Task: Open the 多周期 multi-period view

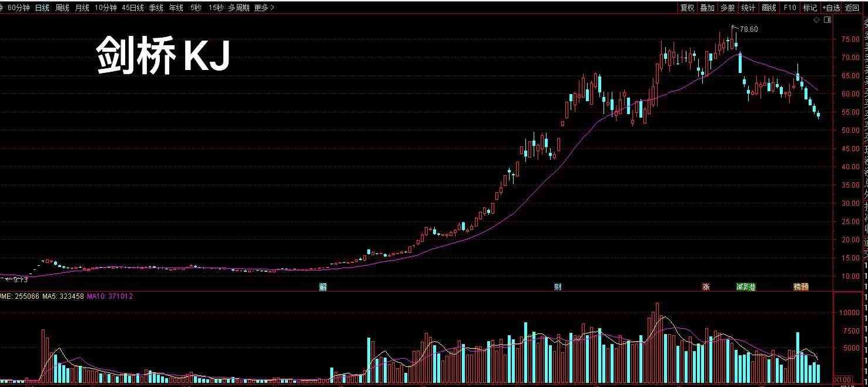Action: pos(239,8)
